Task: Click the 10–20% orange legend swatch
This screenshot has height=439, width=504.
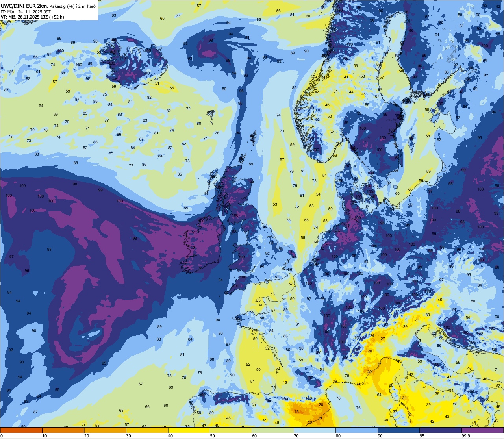Action: click(x=63, y=430)
